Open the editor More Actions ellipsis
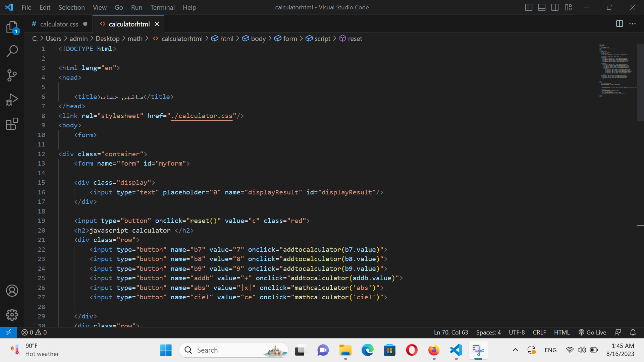 tap(633, 24)
